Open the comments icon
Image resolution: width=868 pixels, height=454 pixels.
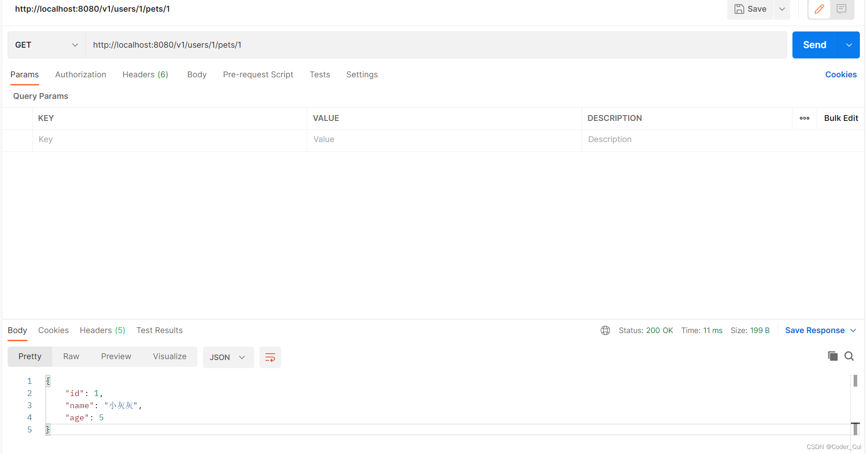click(841, 9)
